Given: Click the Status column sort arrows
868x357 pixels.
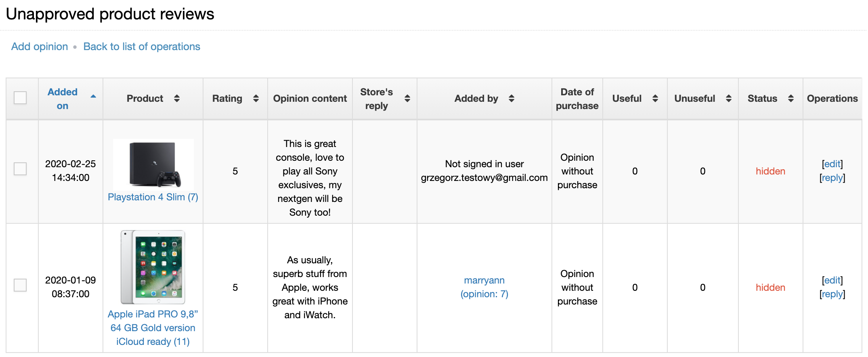Looking at the screenshot, I should click(791, 99).
